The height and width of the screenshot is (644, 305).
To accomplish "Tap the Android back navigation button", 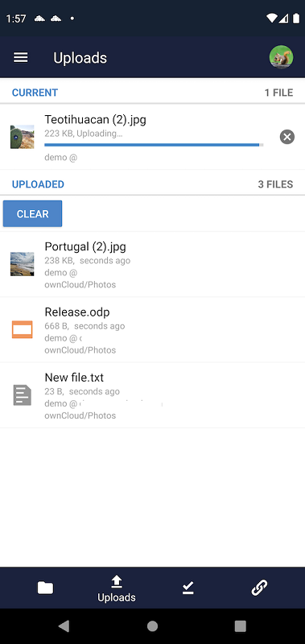I will click(64, 626).
